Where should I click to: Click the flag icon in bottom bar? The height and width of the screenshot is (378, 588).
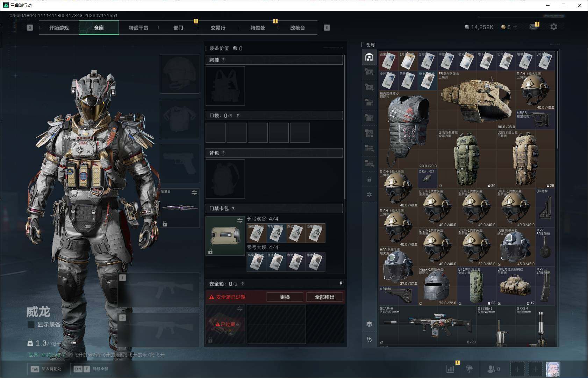coord(469,369)
